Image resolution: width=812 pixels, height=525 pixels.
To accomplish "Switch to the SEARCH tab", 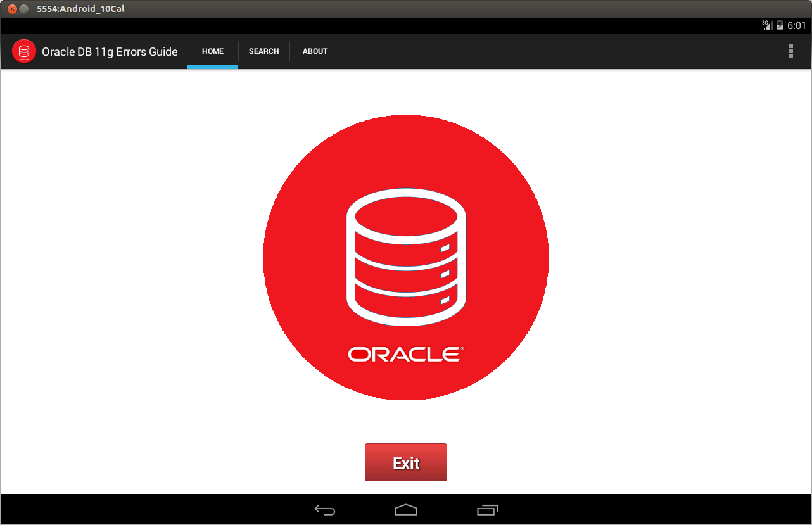I will (264, 51).
